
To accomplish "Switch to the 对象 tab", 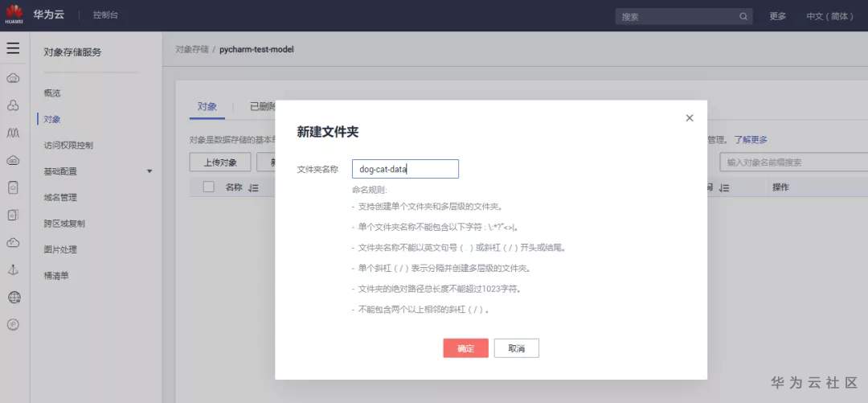I will tap(207, 107).
